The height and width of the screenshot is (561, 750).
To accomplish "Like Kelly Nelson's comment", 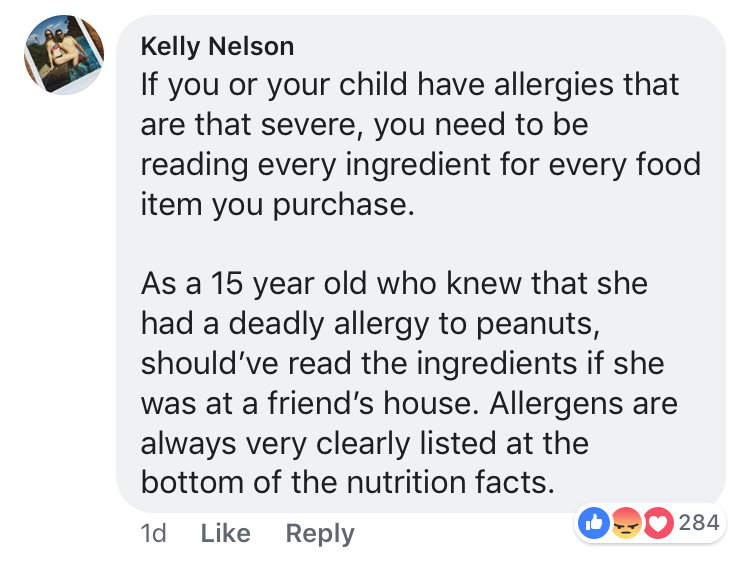I will click(x=225, y=533).
